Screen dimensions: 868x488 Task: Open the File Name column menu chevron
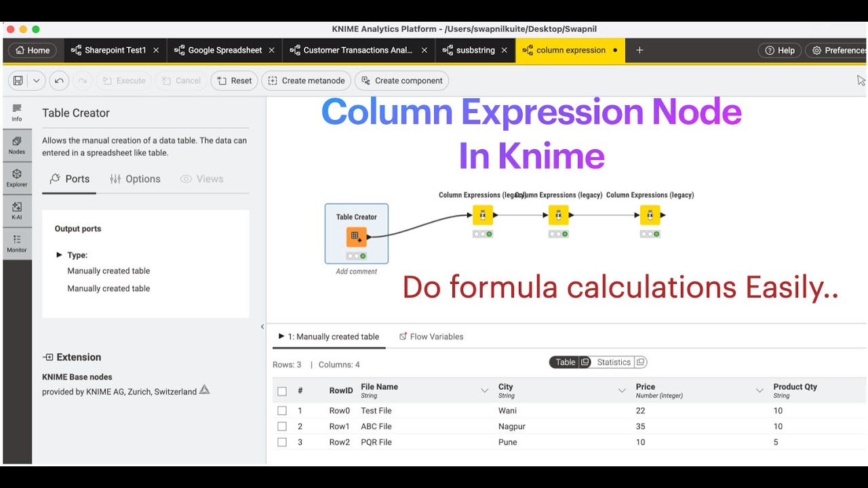coord(485,390)
